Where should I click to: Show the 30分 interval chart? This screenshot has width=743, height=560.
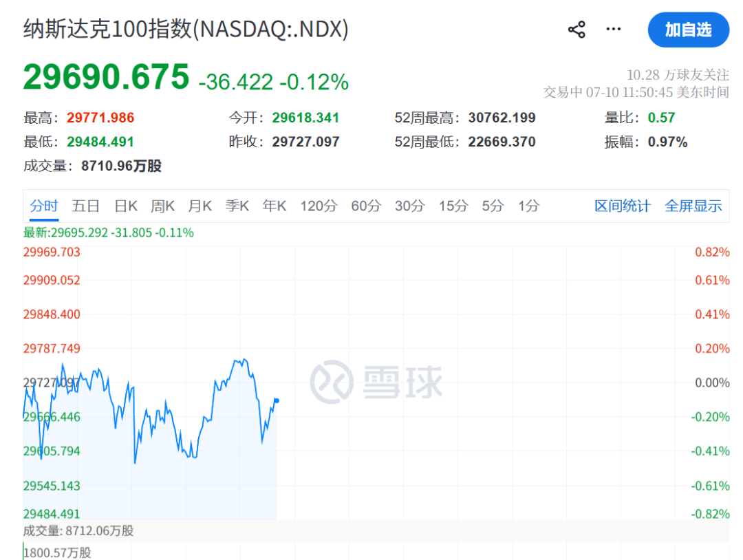(410, 206)
